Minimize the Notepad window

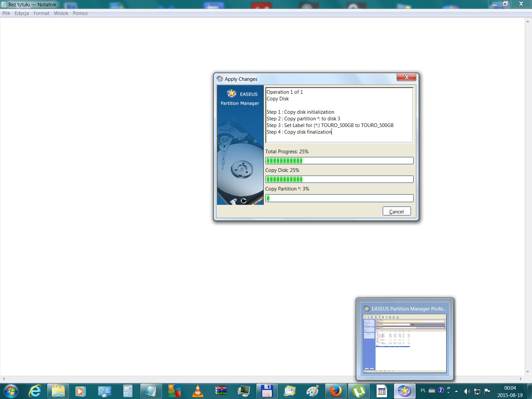[x=494, y=4]
